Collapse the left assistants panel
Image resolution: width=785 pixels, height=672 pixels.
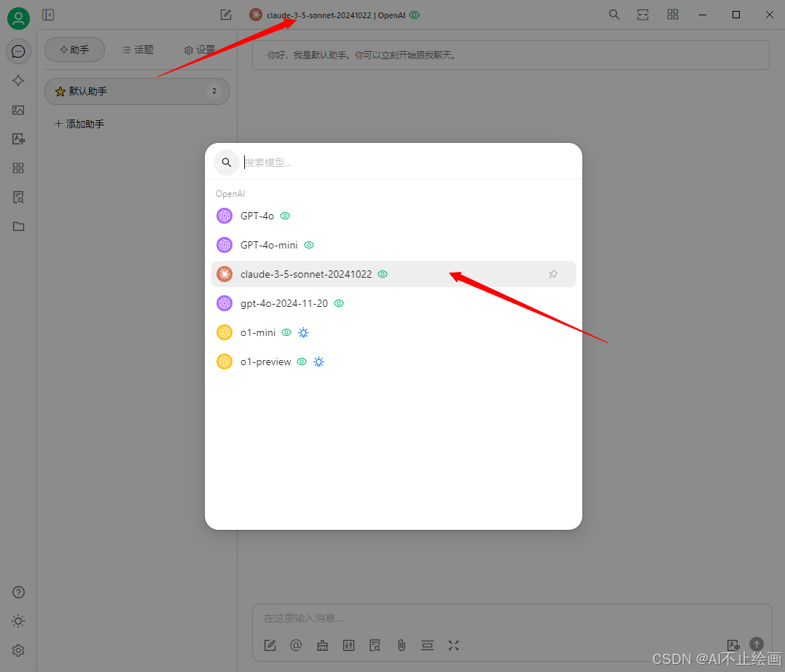[48, 15]
